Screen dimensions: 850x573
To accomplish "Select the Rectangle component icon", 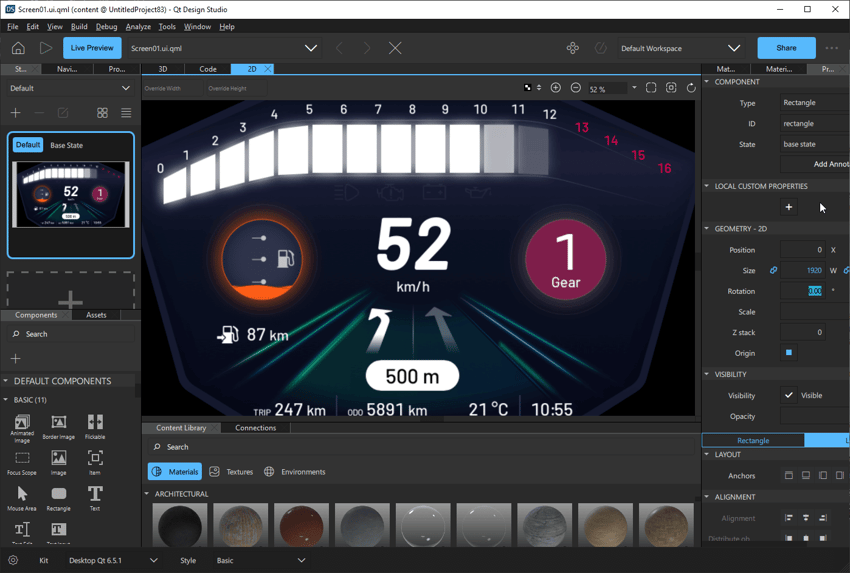I will [58, 494].
